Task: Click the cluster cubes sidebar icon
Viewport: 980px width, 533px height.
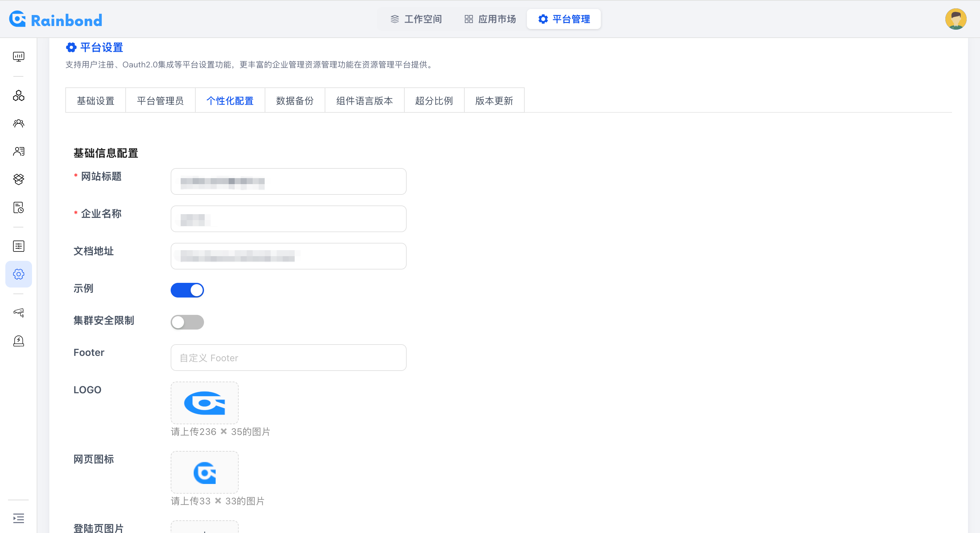Action: pyautogui.click(x=18, y=95)
